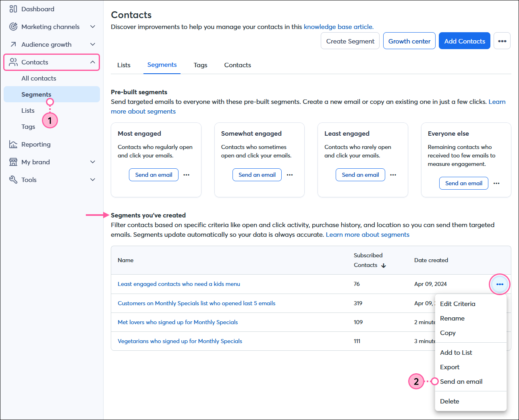Select Segments in the sidebar
This screenshot has height=420, width=519.
(x=52, y=94)
